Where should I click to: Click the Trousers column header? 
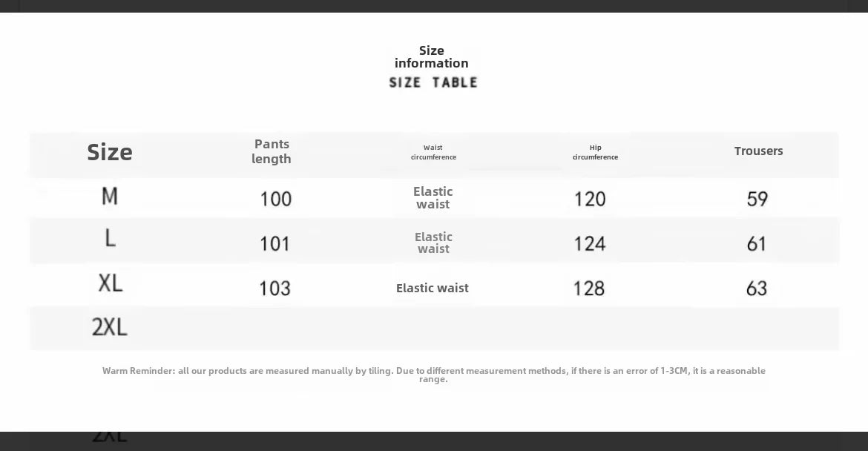click(758, 151)
